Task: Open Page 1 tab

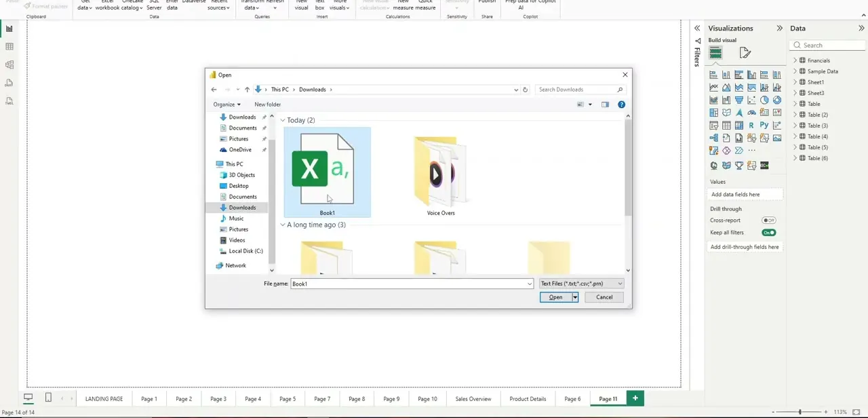Action: (149, 399)
